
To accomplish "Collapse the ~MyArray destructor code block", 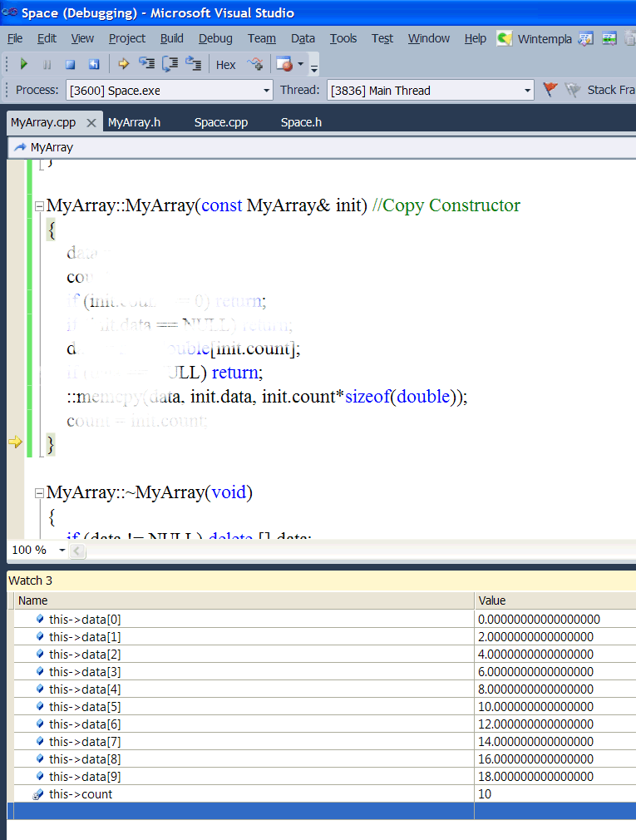I will point(39,493).
